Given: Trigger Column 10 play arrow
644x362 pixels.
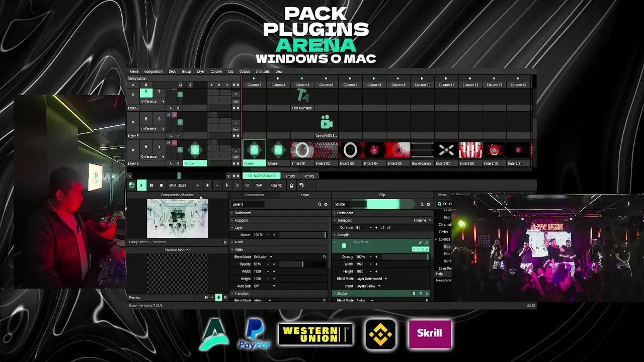Looking at the screenshot, I should point(422,78).
